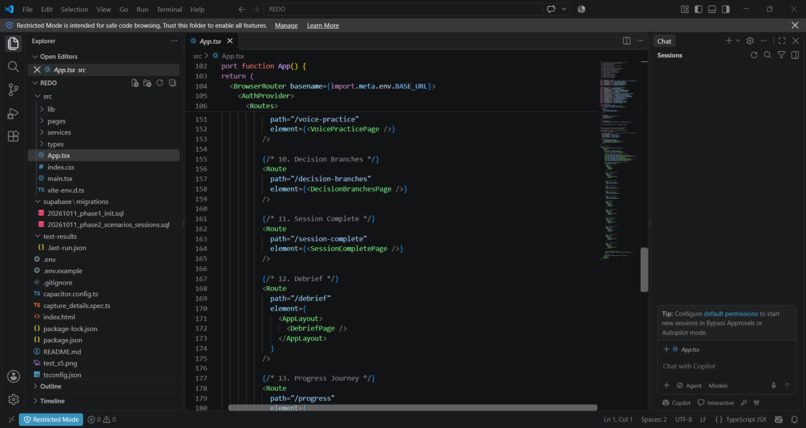Image resolution: width=806 pixels, height=428 pixels.
Task: Expand the Timeline section
Action: pos(52,401)
